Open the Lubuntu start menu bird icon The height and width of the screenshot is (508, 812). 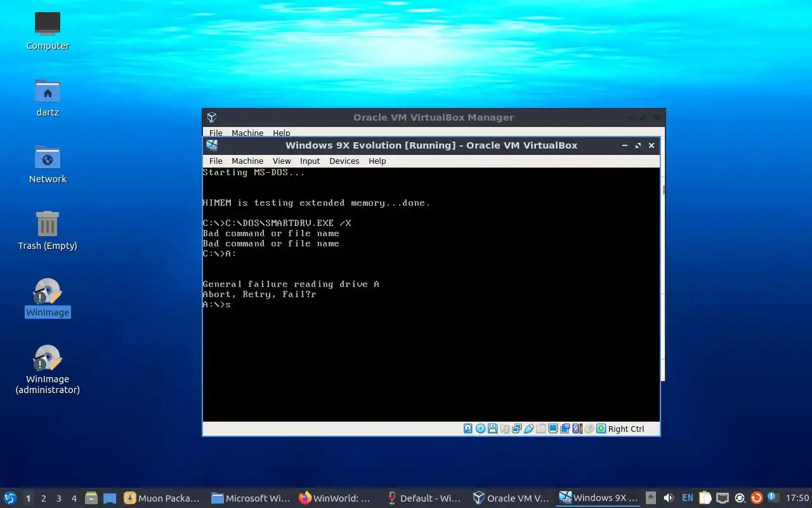tap(10, 498)
